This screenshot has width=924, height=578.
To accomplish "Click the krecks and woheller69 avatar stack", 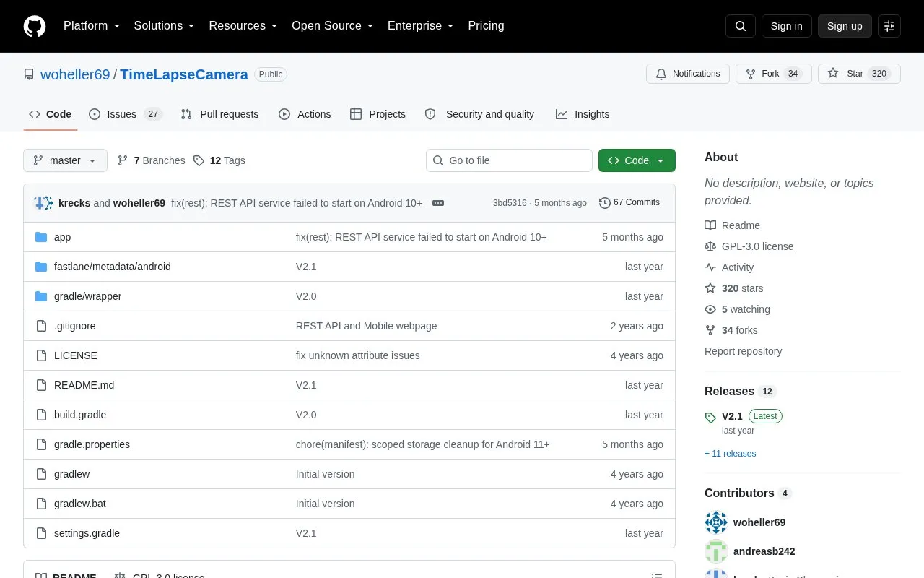I will (x=43, y=203).
